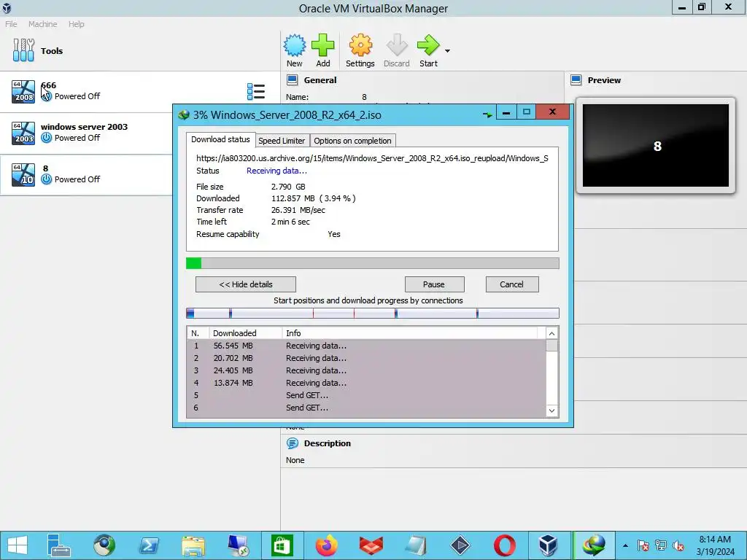Open Chromium-like browser taskbar icon

point(104,545)
